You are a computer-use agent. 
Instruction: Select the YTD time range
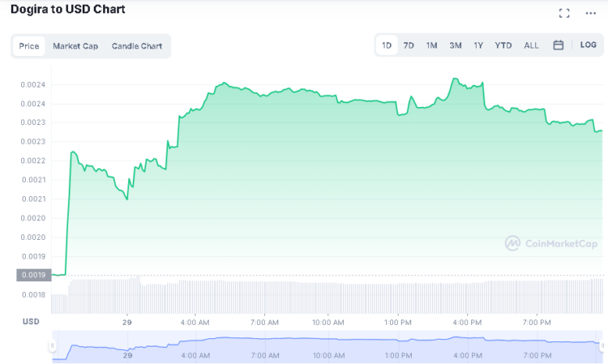[503, 45]
